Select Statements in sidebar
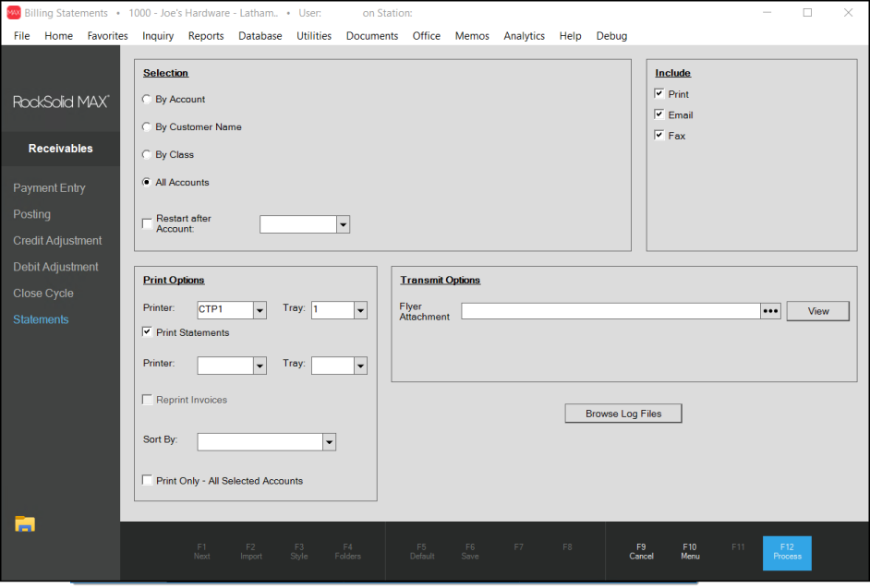This screenshot has height=588, width=870. [41, 319]
